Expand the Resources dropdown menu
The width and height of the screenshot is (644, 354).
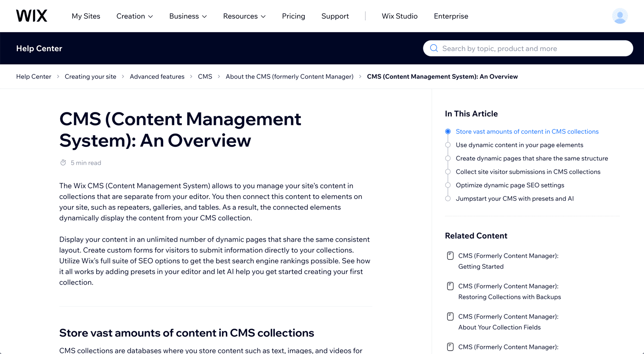244,16
